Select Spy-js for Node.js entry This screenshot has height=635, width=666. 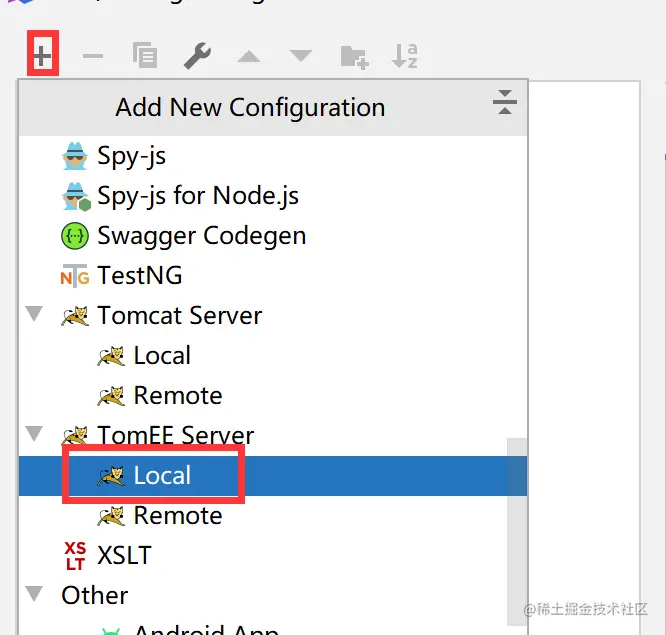click(x=273, y=196)
